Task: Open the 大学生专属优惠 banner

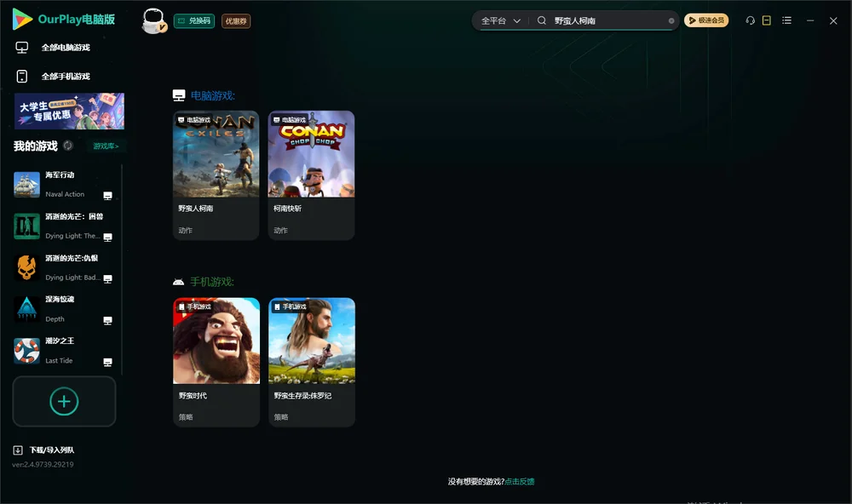Action: [x=69, y=112]
